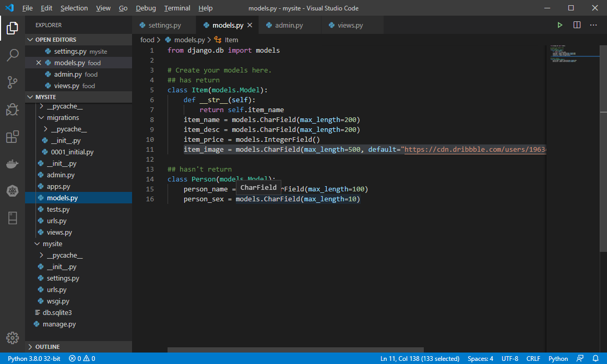
Task: Select Python 3.8.0 32-bit interpreter in status bar
Action: click(34, 359)
